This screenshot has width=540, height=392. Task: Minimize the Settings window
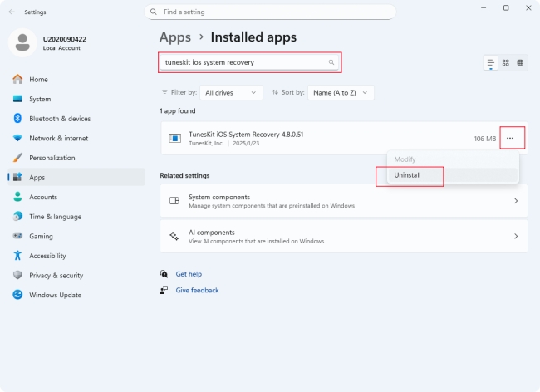(x=484, y=7)
